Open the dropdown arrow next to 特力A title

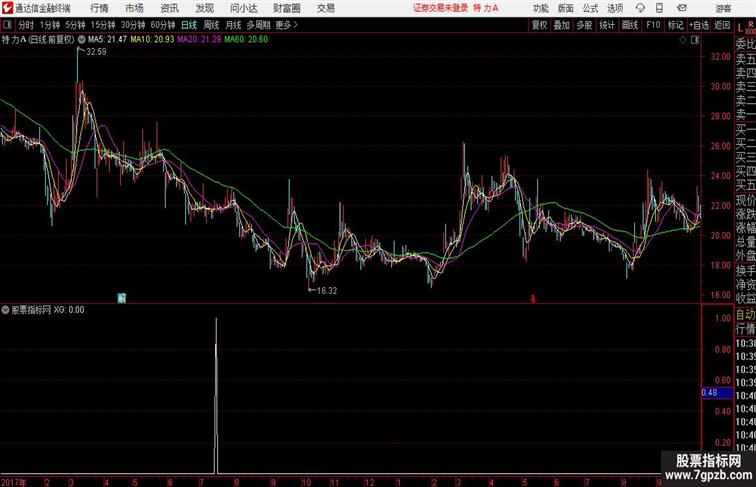point(81,40)
